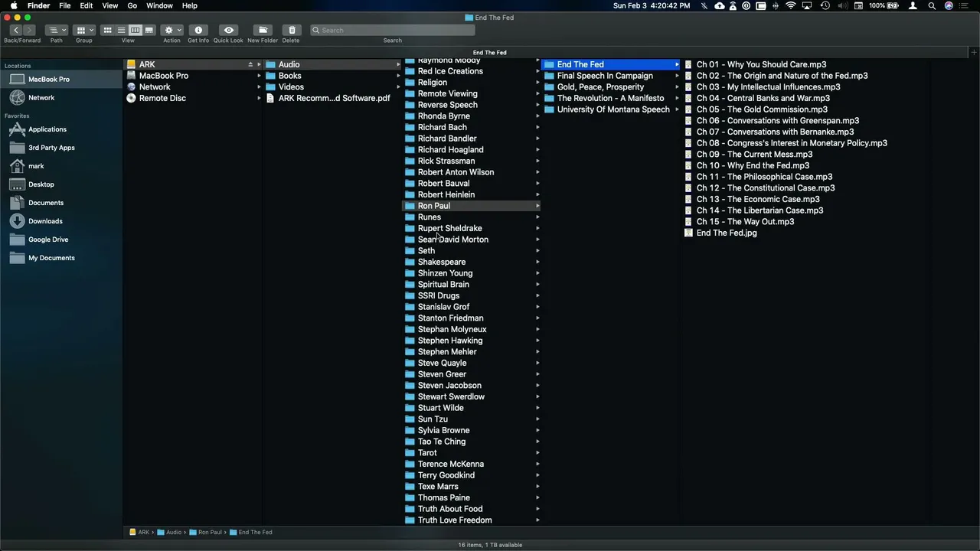
Task: Open the View menu
Action: (x=110, y=5)
